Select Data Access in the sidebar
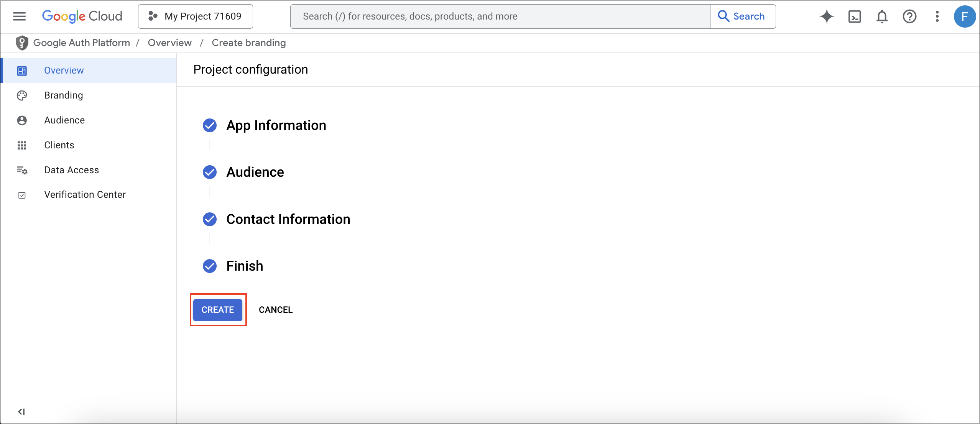980x424 pixels. (89, 170)
